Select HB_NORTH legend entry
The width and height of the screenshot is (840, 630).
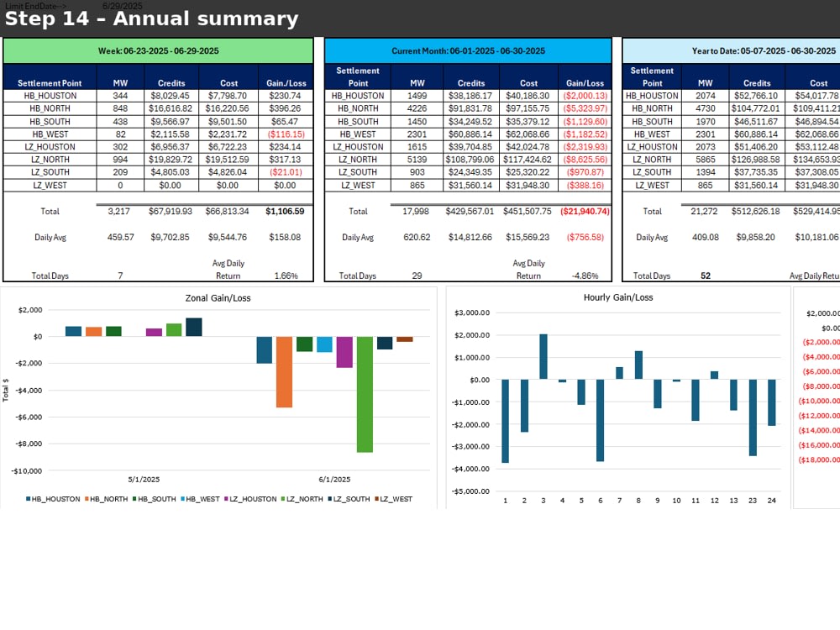click(x=106, y=499)
